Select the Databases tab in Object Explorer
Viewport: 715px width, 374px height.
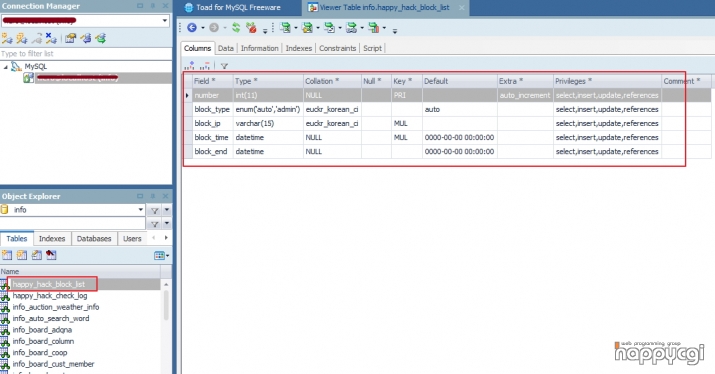tap(94, 239)
